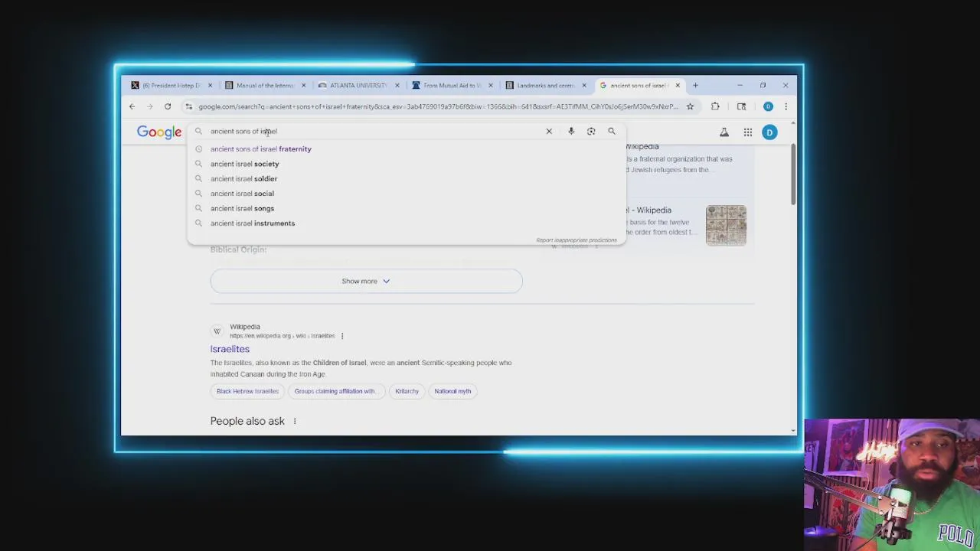
Task: Select the Kritarchy chip
Action: (407, 391)
